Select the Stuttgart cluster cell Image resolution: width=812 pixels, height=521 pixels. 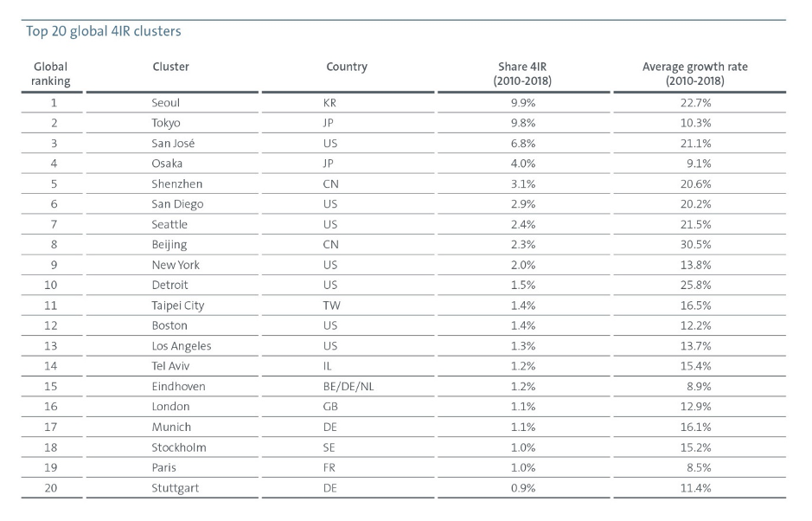(176, 488)
